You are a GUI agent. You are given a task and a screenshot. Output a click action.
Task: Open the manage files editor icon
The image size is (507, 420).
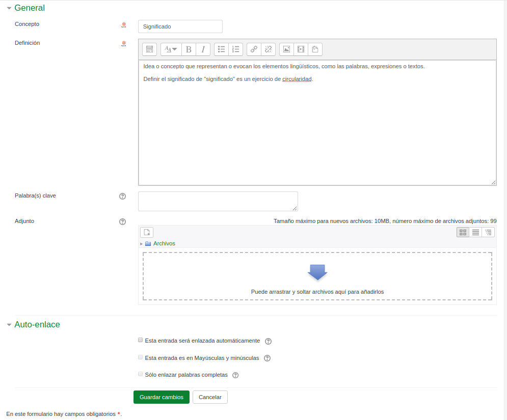point(315,49)
